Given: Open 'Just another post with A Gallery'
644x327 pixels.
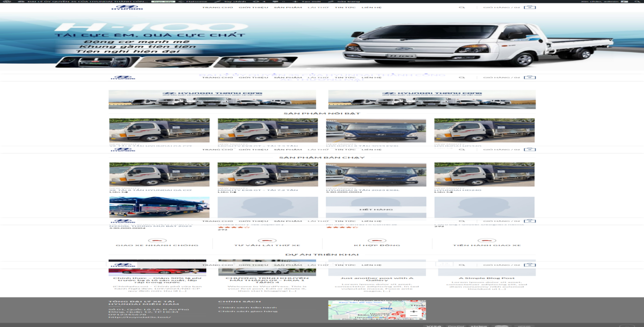Looking at the screenshot, I should pyautogui.click(x=377, y=279).
